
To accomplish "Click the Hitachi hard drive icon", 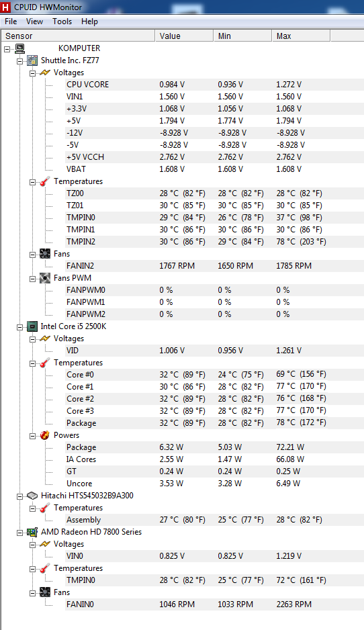I will [x=32, y=496].
